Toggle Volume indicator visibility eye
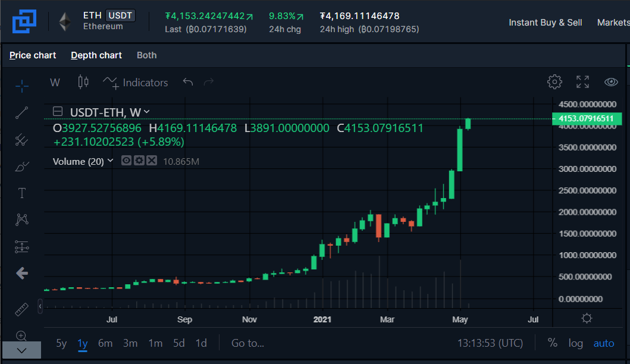This screenshot has width=630, height=364. pyautogui.click(x=126, y=161)
